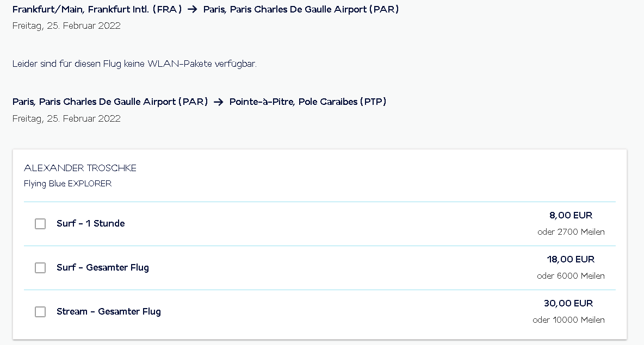Select the Surf - 1 Stunde label

[90, 223]
